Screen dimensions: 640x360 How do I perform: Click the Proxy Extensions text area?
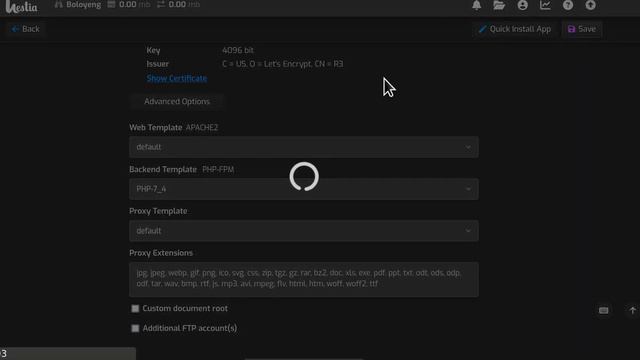(304, 279)
